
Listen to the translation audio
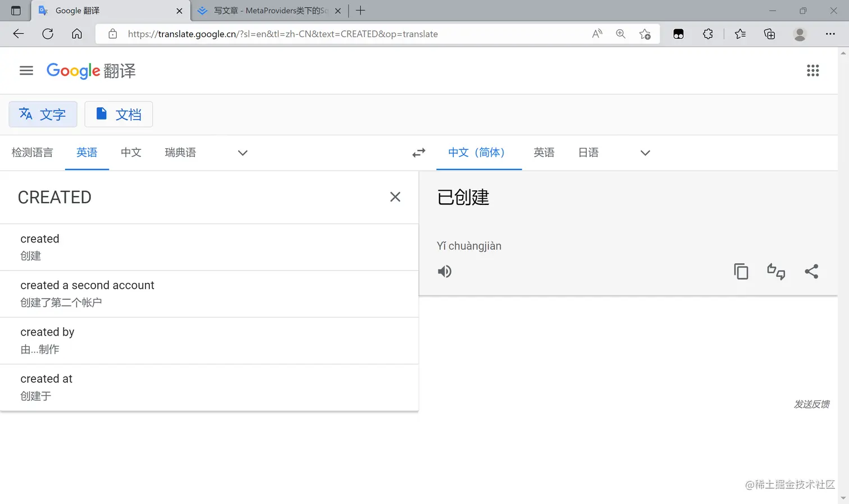point(445,272)
